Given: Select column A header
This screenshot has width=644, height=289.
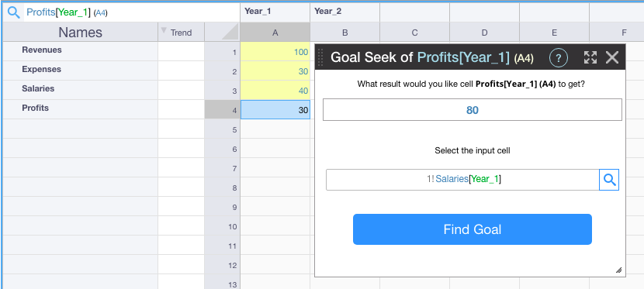Looking at the screenshot, I should (275, 33).
